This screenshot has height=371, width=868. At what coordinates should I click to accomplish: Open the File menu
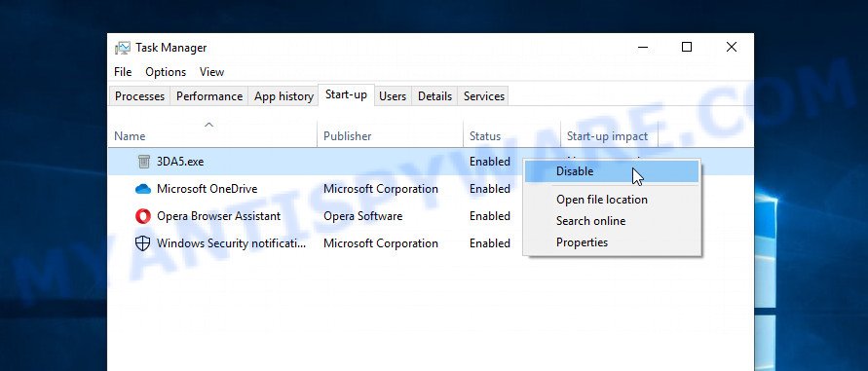tap(123, 72)
